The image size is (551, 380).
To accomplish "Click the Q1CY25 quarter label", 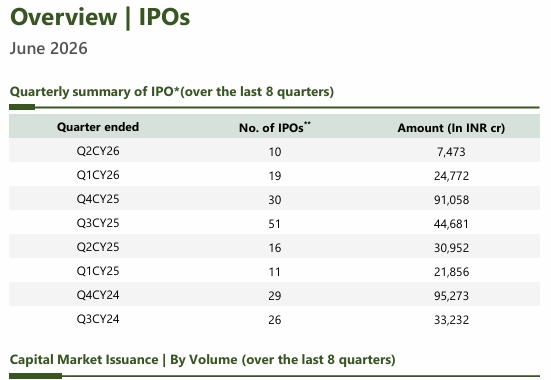I will point(98,271).
